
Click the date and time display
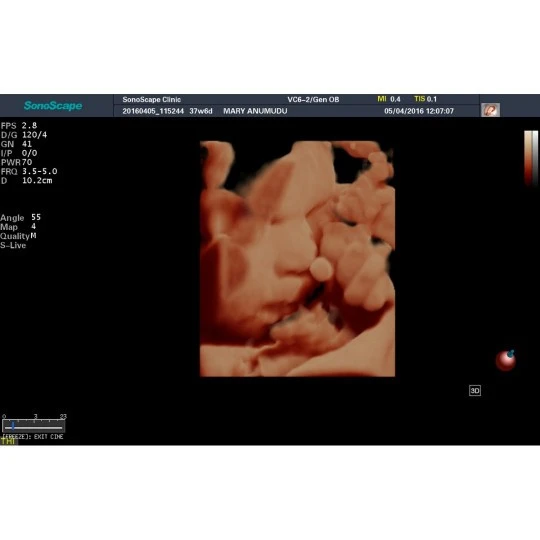click(419, 111)
